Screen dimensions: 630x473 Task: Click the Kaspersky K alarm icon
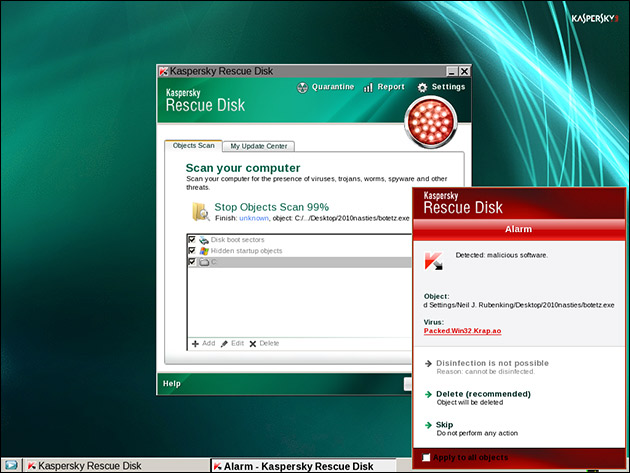(434, 261)
